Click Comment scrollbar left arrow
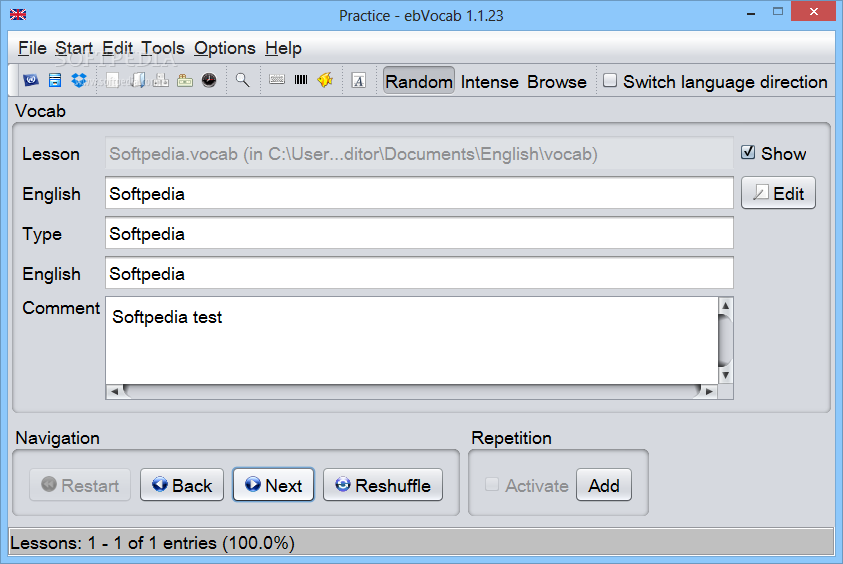 114,391
